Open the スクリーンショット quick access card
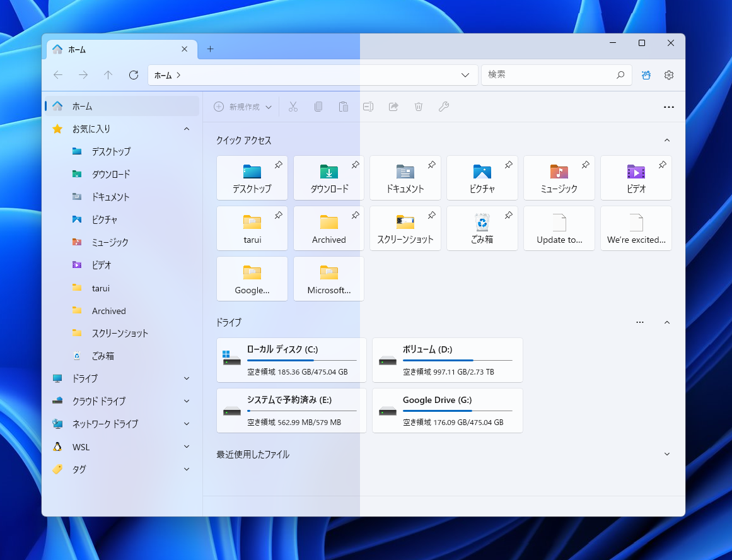Screen dimensions: 732x560 click(x=405, y=228)
